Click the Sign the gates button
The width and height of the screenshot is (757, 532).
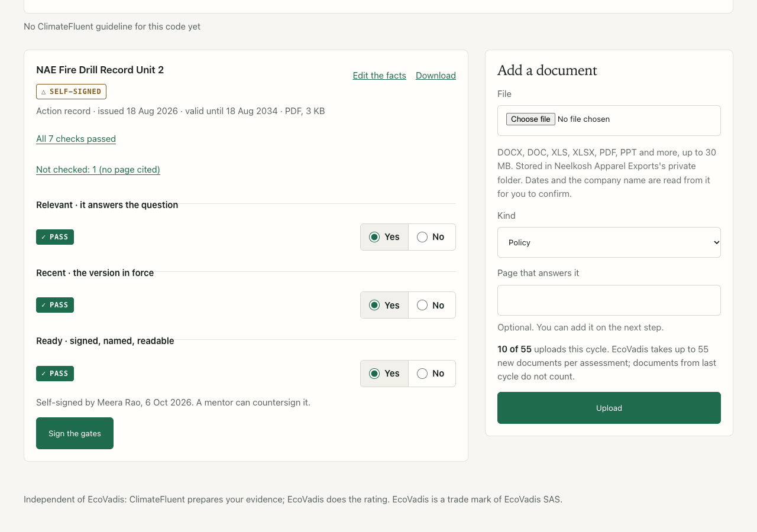(x=75, y=433)
